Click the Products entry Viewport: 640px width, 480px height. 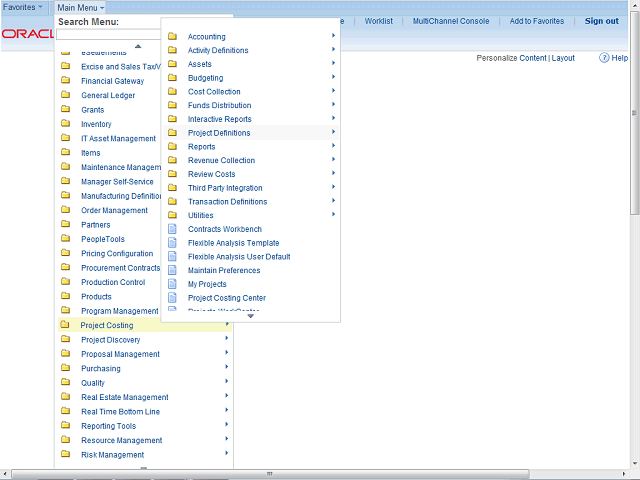pyautogui.click(x=96, y=297)
